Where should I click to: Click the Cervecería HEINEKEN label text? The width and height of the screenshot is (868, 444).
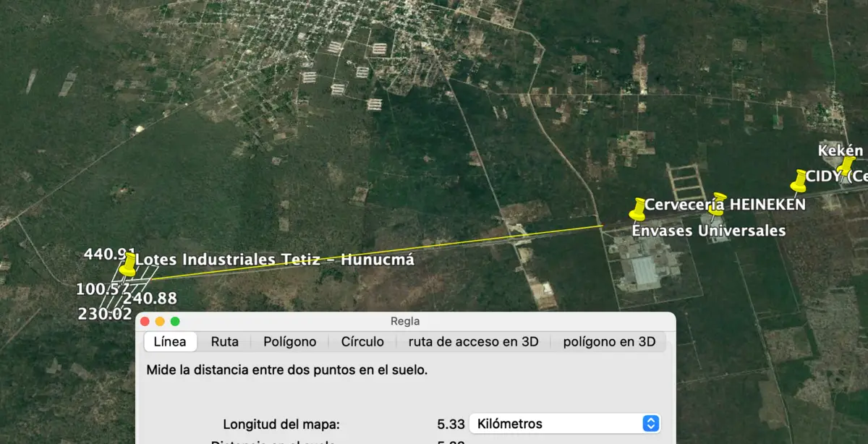[x=725, y=205]
